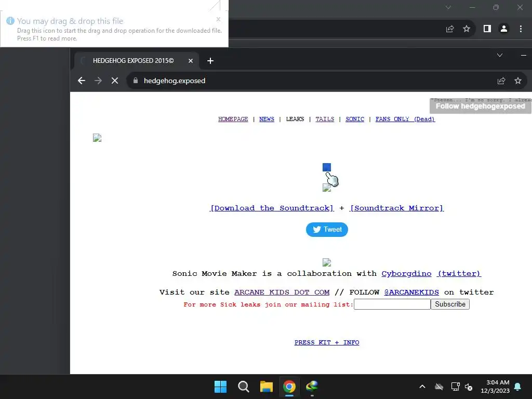Screen dimensions: 532x399
Task: Share the hedgehog.exposed page via share icon
Action: (x=501, y=81)
